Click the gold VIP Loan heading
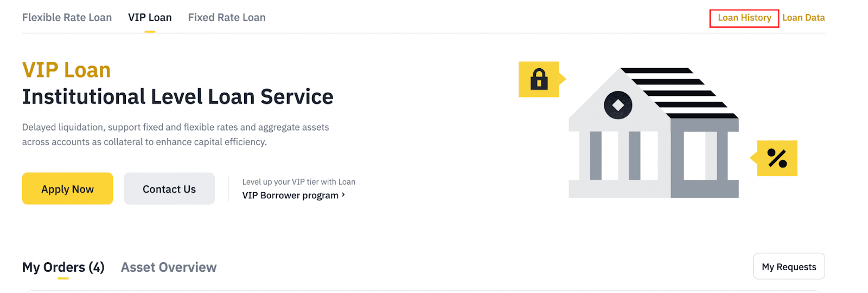The width and height of the screenshot is (868, 293). (x=66, y=70)
